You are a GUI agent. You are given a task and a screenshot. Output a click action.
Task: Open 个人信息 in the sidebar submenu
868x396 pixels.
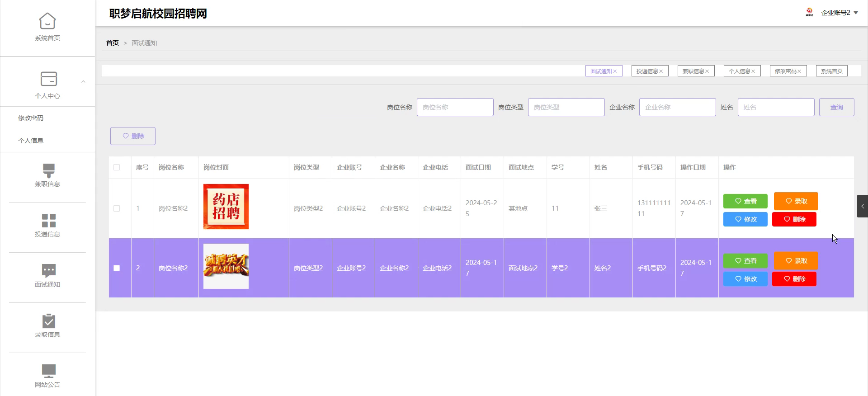point(31,141)
